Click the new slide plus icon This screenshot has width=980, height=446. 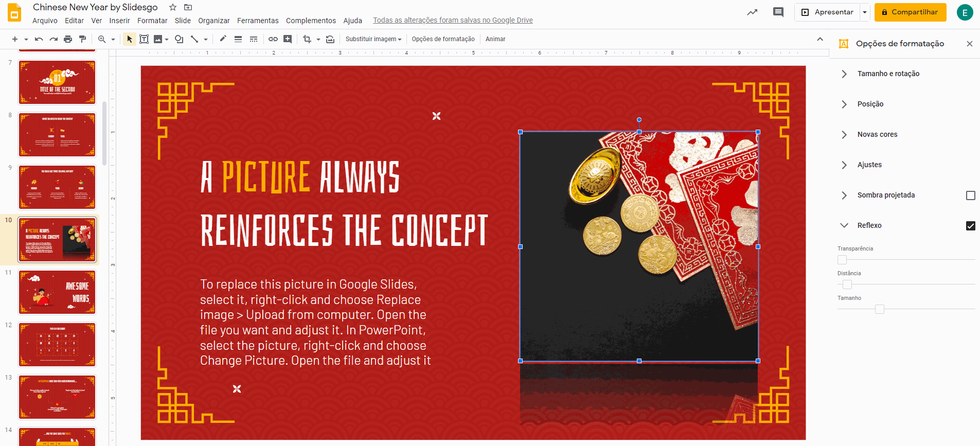pyautogui.click(x=15, y=39)
